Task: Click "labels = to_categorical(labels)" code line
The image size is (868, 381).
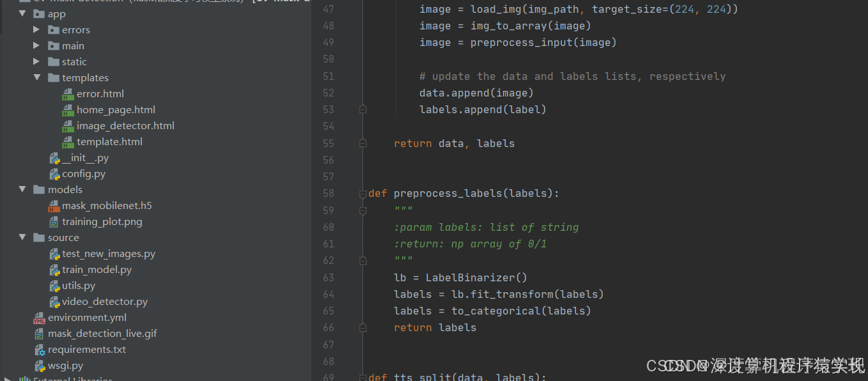Action: click(493, 311)
